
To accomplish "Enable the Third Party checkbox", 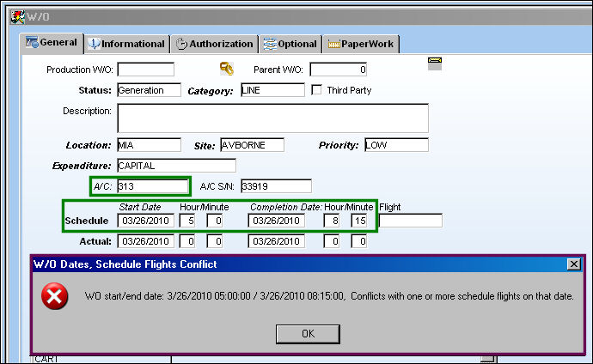I will pos(316,90).
